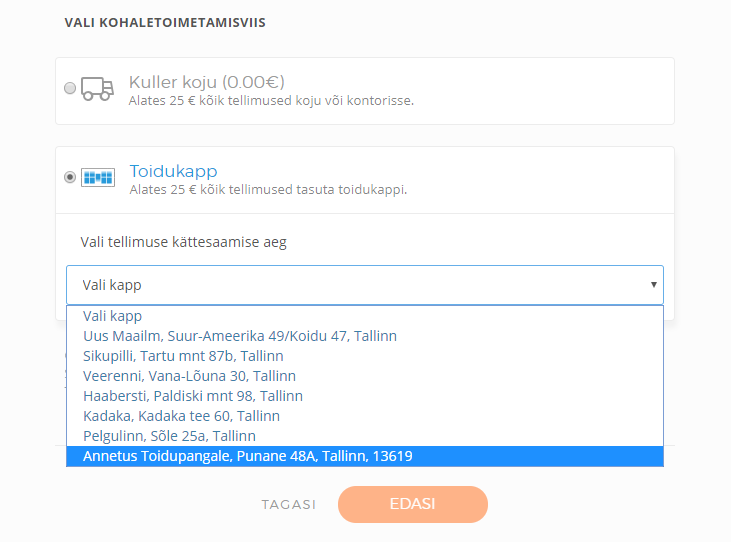Go back with the TAGASI link
This screenshot has height=542, width=731.
(x=289, y=505)
